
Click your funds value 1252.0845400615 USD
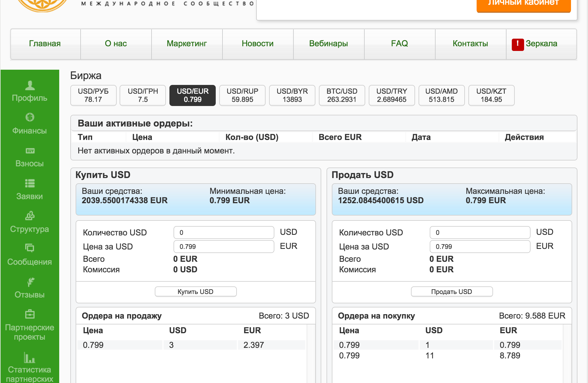[x=381, y=201]
